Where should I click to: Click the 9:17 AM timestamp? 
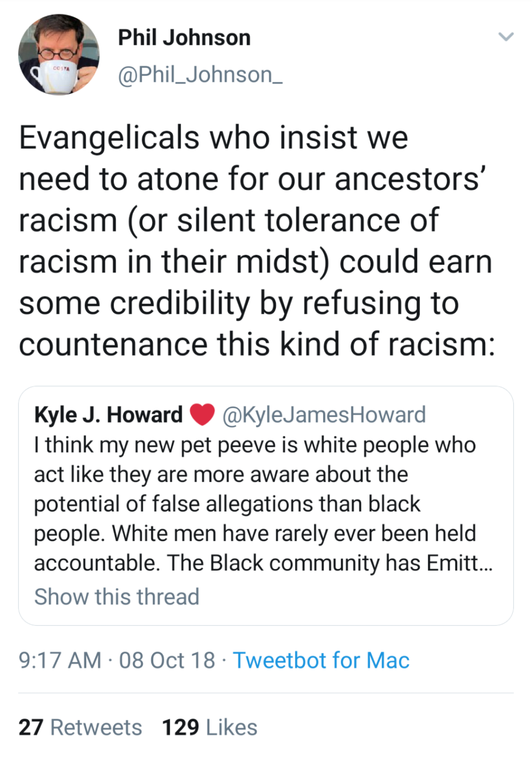click(x=60, y=660)
